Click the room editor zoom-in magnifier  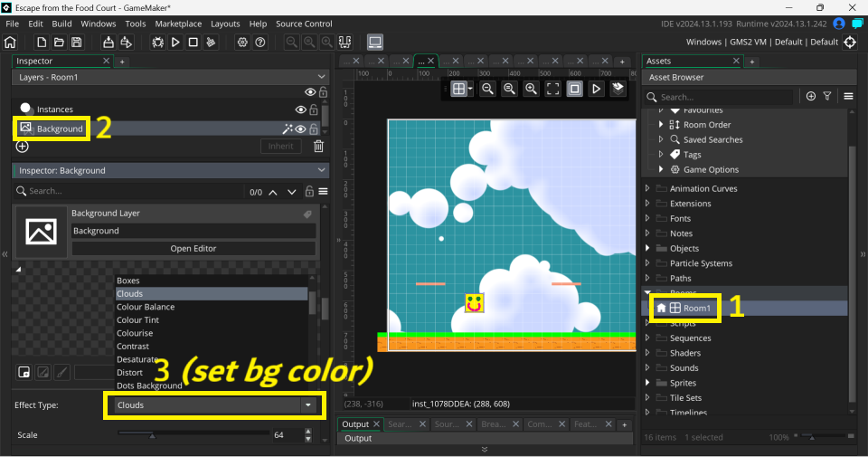(x=509, y=89)
